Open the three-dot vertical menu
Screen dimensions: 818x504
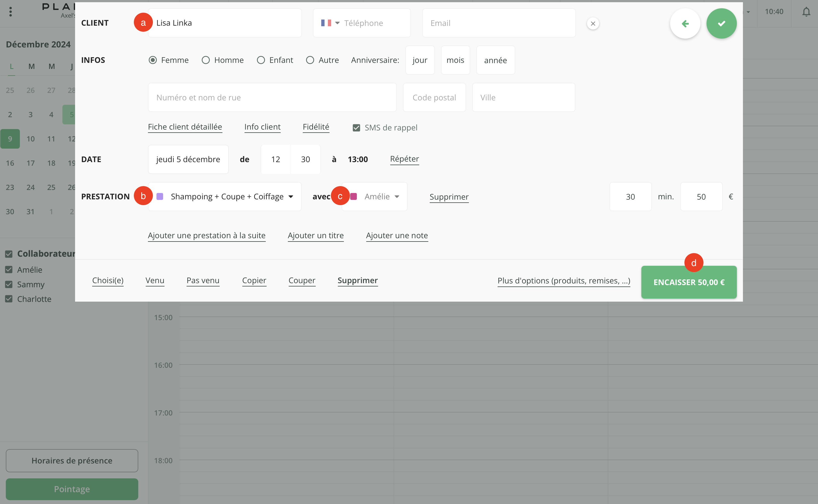click(11, 12)
